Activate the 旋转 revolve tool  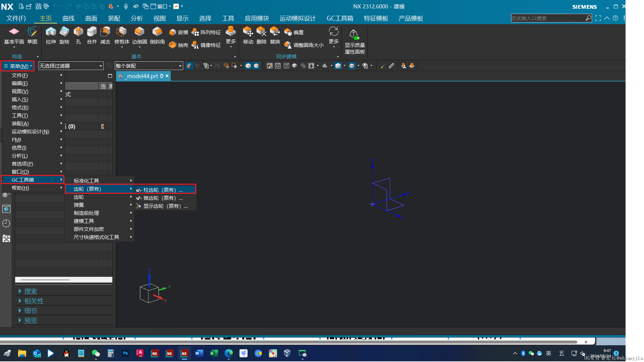pyautogui.click(x=64, y=35)
